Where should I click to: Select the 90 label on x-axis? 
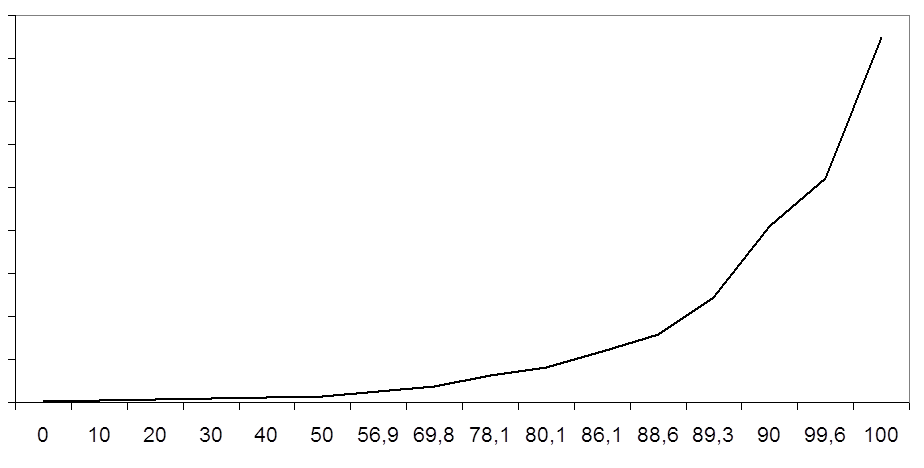pos(769,435)
